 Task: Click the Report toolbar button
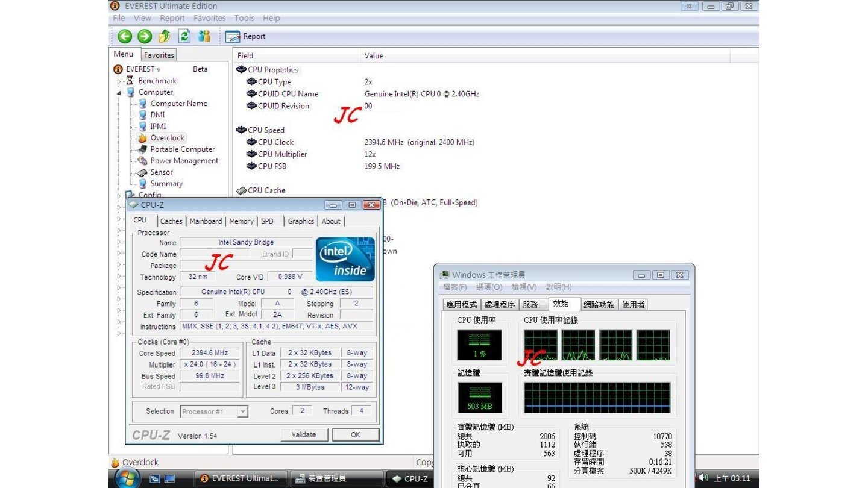[x=246, y=37]
